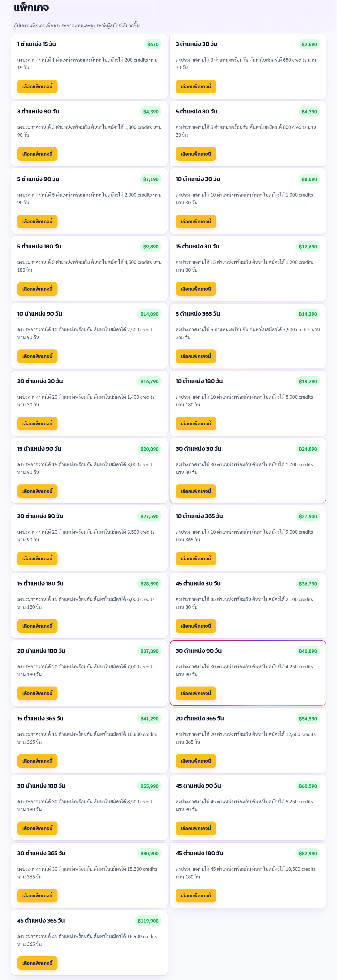Choose the 20 ตำแหน่ง 365 วัน package button
The width and height of the screenshot is (337, 980).
coord(196,761)
